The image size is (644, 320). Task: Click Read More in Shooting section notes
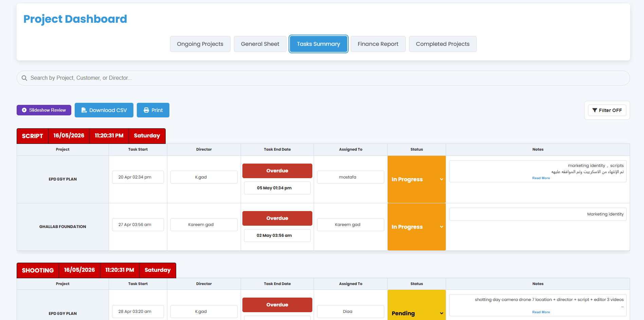point(541,312)
